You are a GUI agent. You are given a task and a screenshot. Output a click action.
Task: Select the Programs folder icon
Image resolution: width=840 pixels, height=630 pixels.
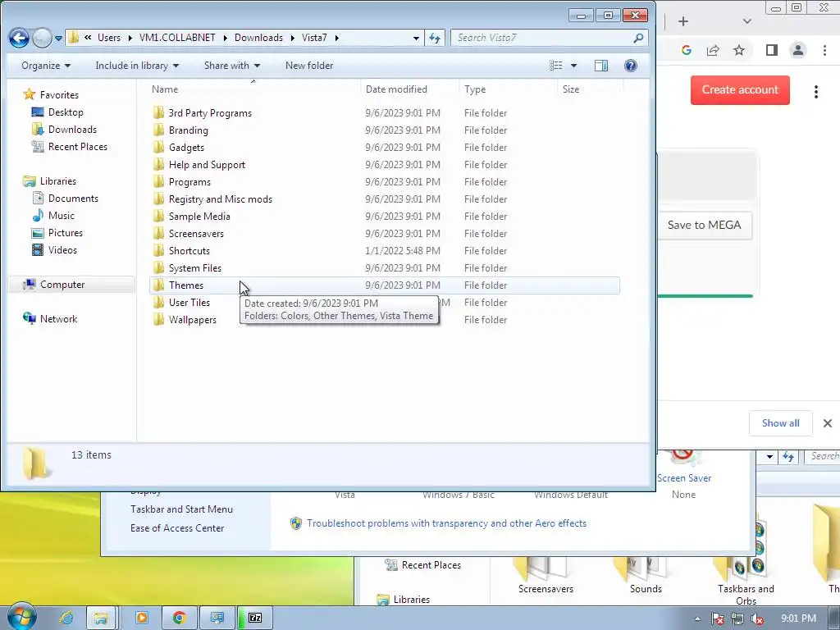point(158,181)
